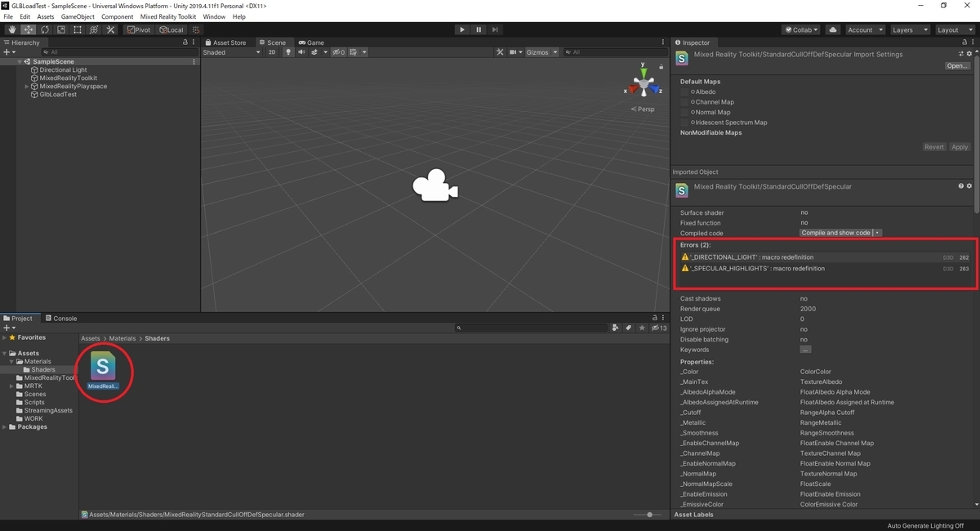Open the Layout dropdown
This screenshot has width=980, height=531.
tap(954, 30)
